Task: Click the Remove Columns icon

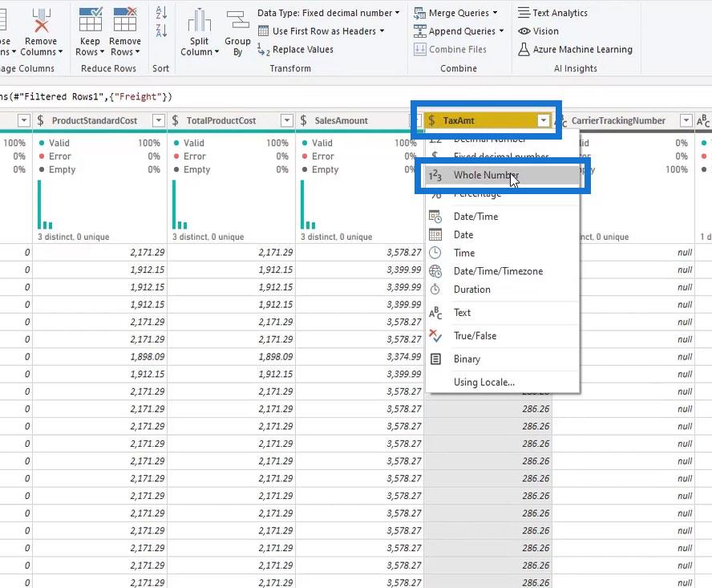Action: click(x=42, y=20)
